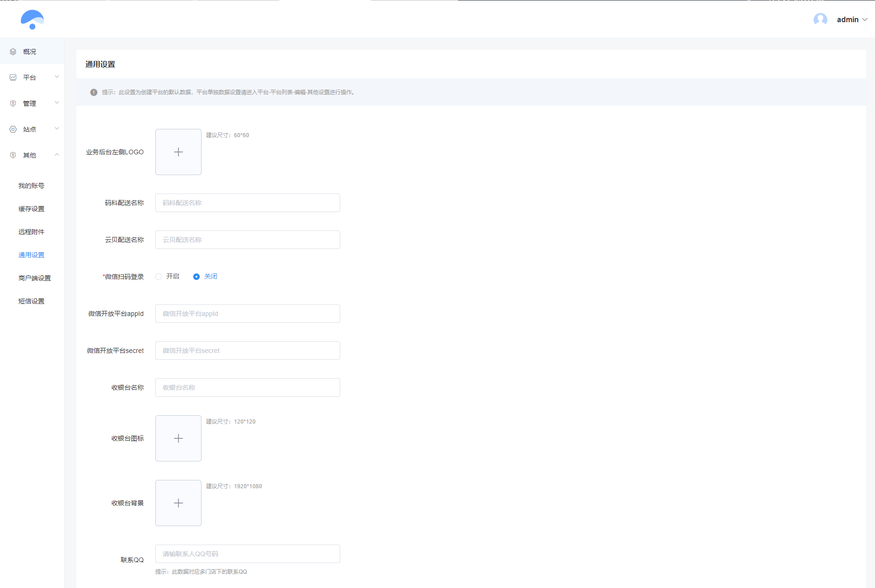This screenshot has height=588, width=875.
Task: Open 缓存设置 in the sidebar
Action: 31,209
